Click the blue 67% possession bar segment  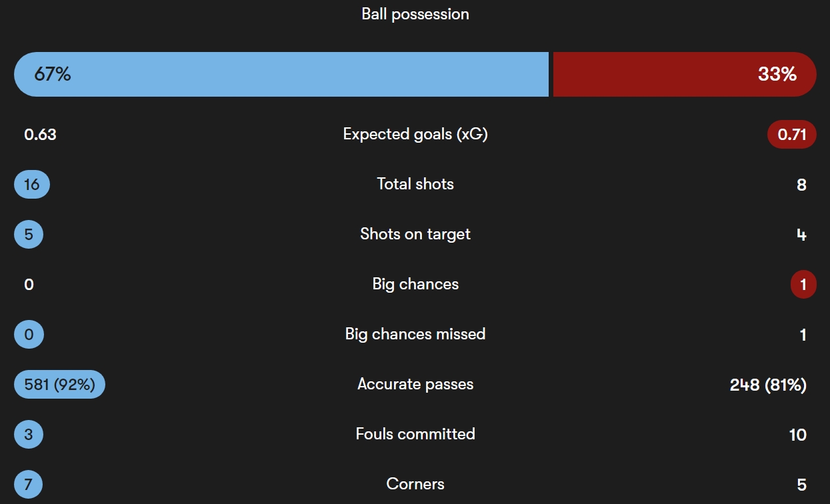[x=280, y=74]
